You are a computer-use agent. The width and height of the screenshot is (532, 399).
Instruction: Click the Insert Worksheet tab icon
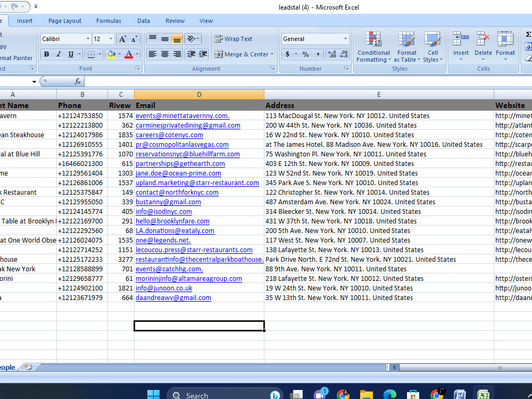click(29, 367)
